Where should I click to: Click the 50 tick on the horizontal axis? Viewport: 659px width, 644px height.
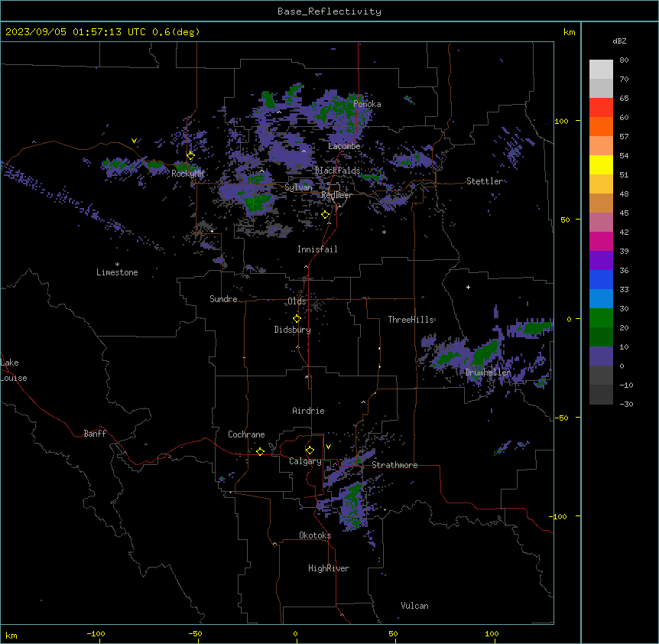(x=393, y=633)
